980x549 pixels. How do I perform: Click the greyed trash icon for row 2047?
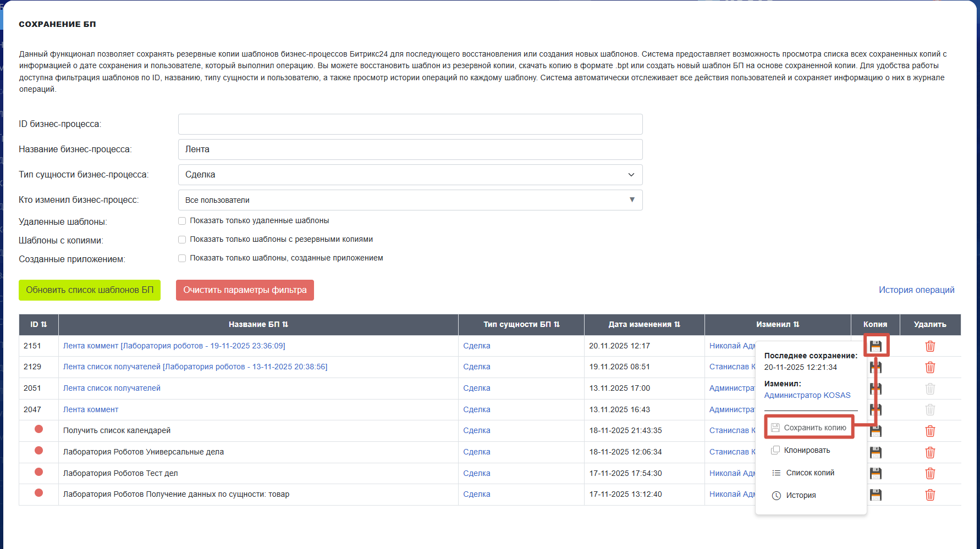pos(930,409)
